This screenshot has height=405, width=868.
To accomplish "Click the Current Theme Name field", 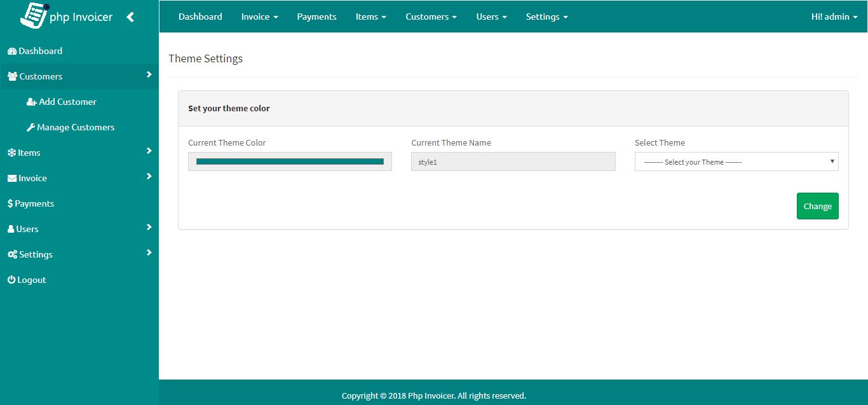I will 513,161.
